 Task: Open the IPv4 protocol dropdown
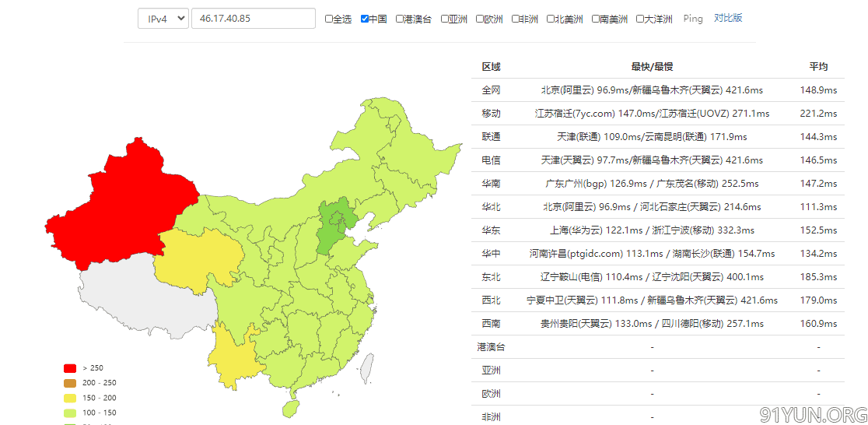click(x=163, y=19)
